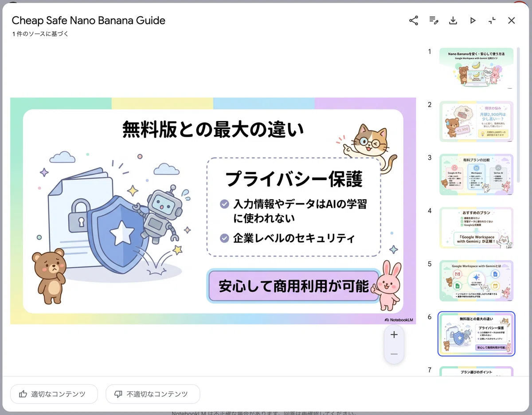
Task: Select slide 7 thumbnail プラン選びのポイント
Action: coord(476,371)
